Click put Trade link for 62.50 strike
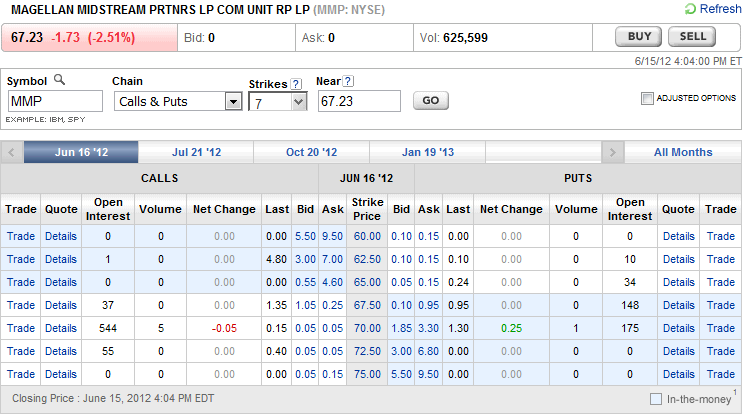Image resolution: width=744 pixels, height=417 pixels. [x=721, y=259]
